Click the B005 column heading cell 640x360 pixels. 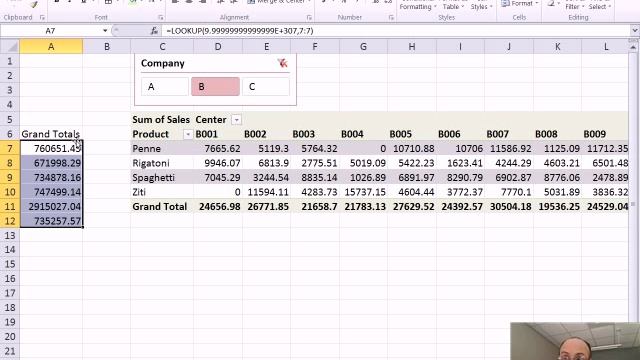[412, 134]
